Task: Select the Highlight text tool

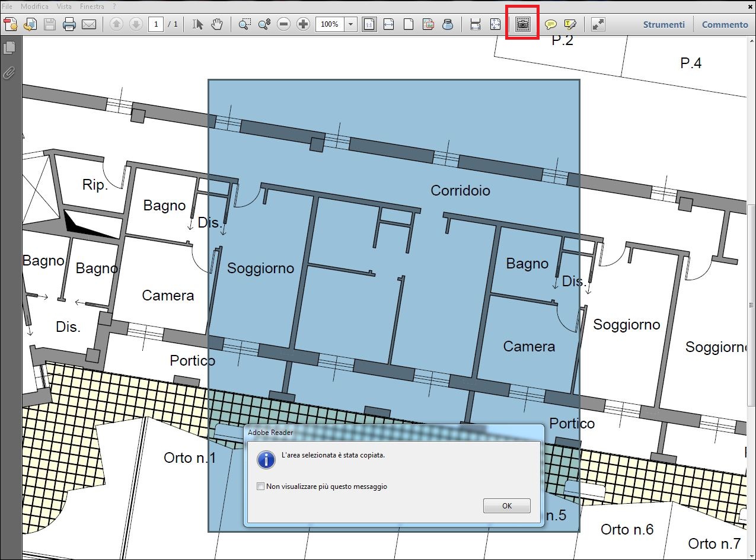Action: pyautogui.click(x=570, y=24)
